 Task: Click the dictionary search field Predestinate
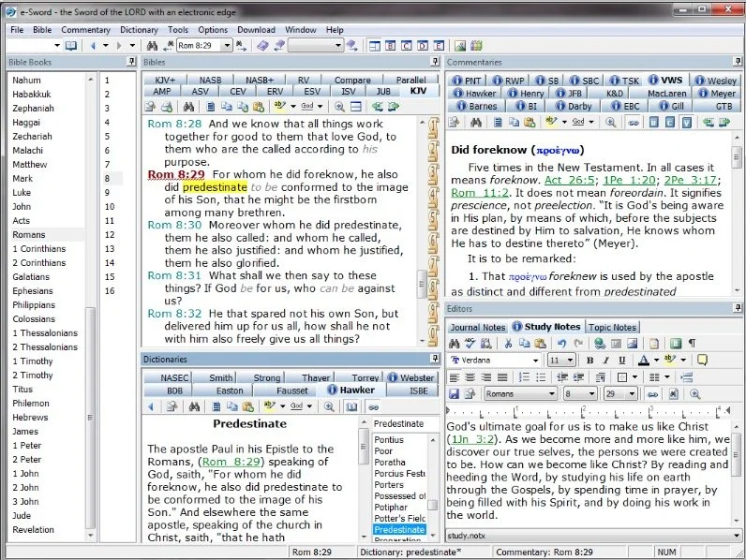(x=406, y=423)
